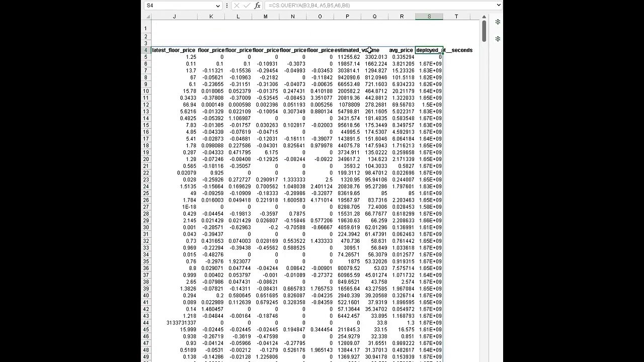Screen dimensions: 644x362
Task: Click cell containing 0.335294
Action: pos(401,57)
